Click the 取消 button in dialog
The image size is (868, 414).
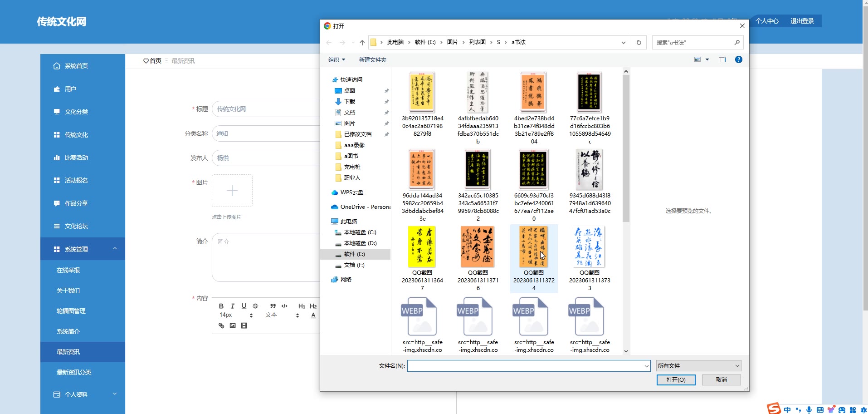click(721, 379)
